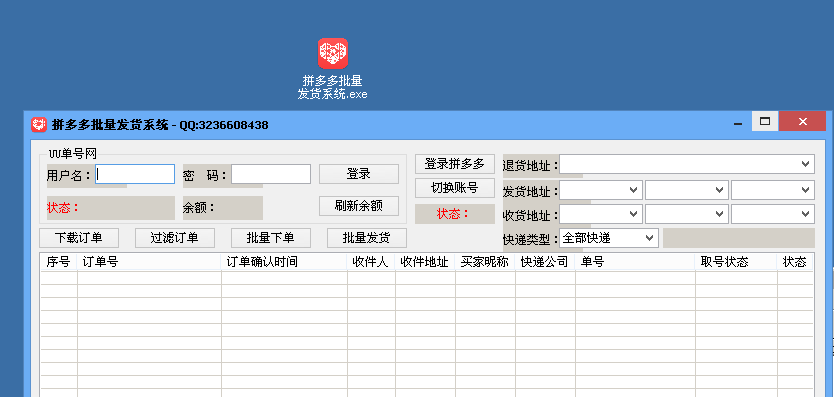Viewport: 834px width, 397px height.
Task: Click the 登录 button
Action: click(358, 174)
